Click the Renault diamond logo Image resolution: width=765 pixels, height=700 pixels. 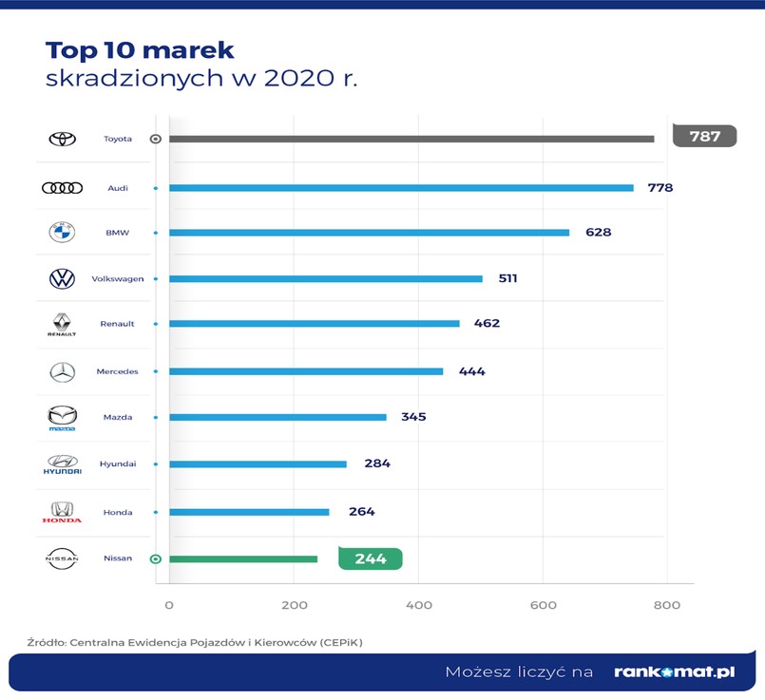point(61,324)
